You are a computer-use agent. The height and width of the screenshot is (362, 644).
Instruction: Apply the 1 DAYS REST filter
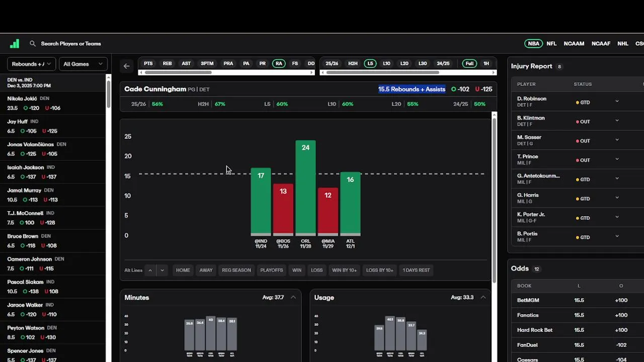point(416,270)
